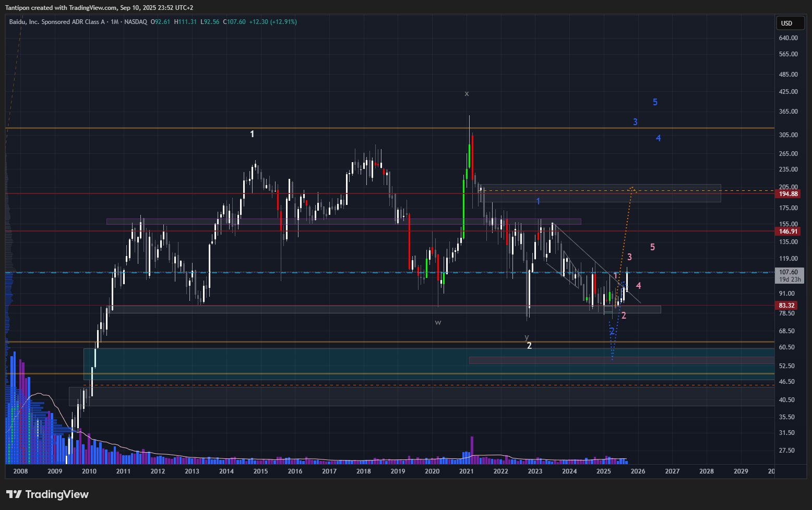Click the blue wave 4 label
The image size is (812, 510).
pos(658,138)
